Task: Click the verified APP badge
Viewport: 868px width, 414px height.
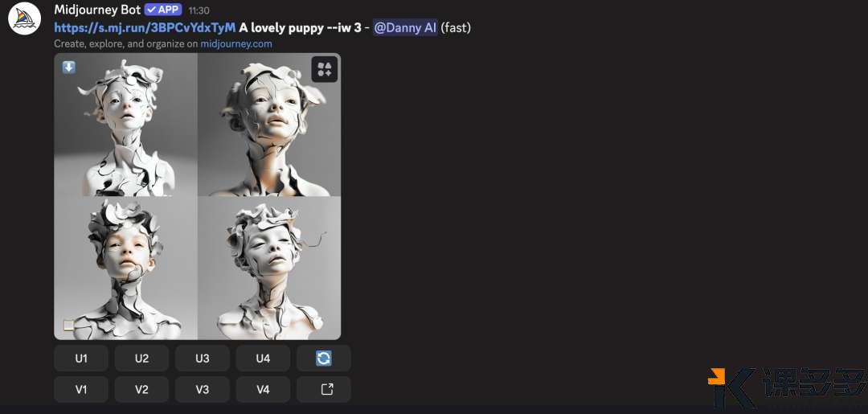Action: [163, 10]
